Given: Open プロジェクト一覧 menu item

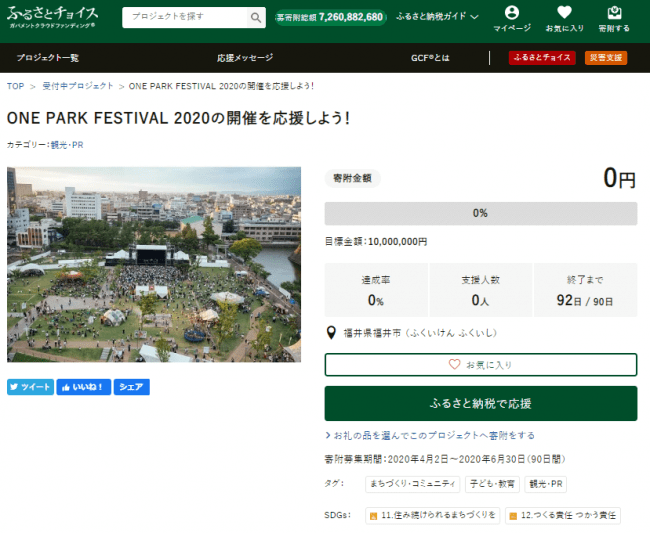Looking at the screenshot, I should tap(48, 58).
